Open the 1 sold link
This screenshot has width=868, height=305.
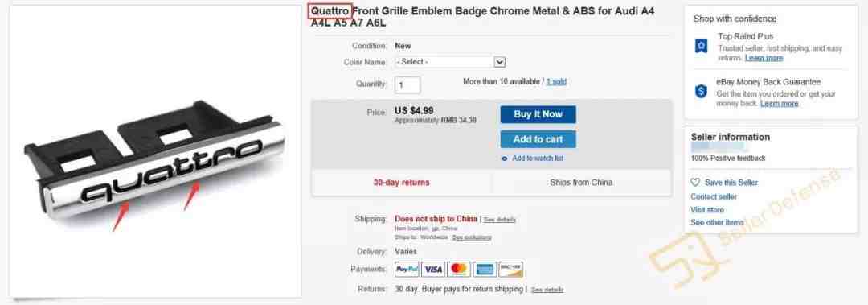point(556,81)
